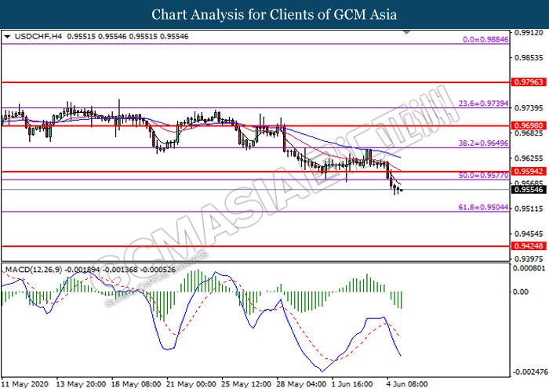Click the 0.96825 price scale value
Image resolution: width=549 pixels, height=392 pixels.
click(x=529, y=133)
